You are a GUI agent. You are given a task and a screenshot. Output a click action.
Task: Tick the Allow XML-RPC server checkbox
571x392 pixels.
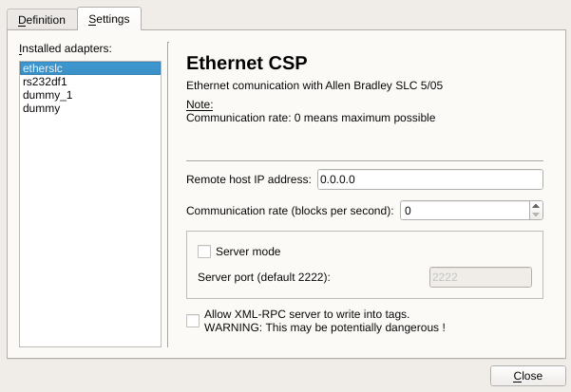(193, 321)
